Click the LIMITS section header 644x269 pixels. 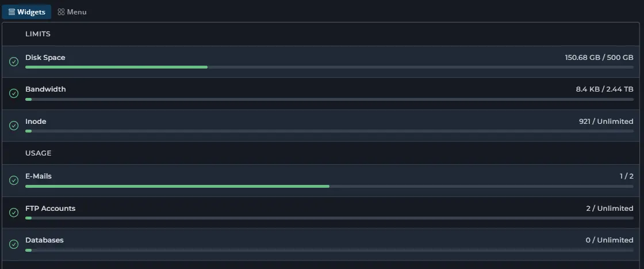coord(38,34)
